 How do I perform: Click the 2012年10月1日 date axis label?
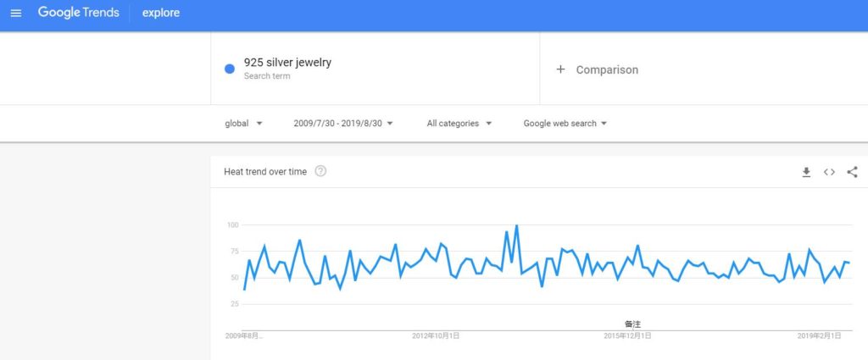436,336
